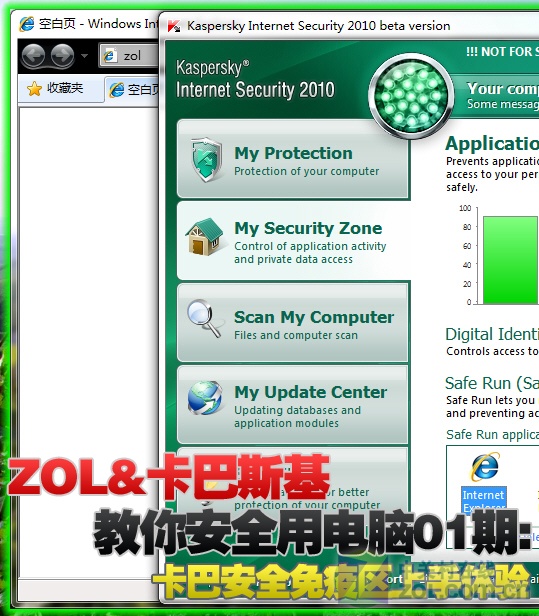Click the My Security Zone house icon
Viewport: 539px width, 616px height.
click(206, 237)
